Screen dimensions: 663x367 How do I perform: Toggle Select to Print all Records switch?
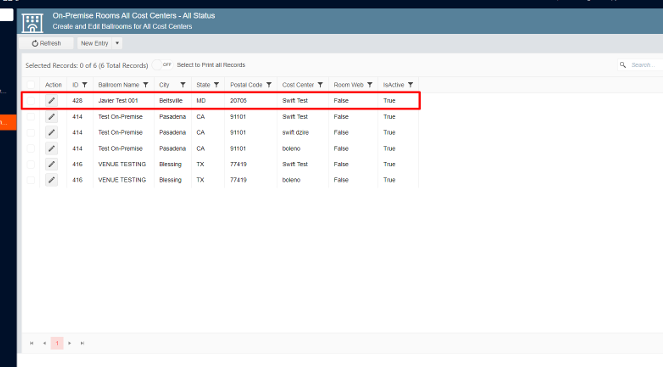tap(163, 65)
